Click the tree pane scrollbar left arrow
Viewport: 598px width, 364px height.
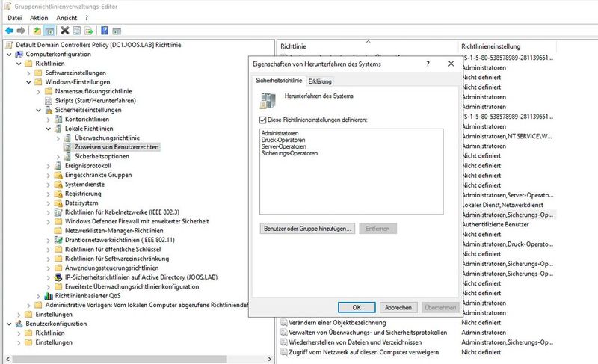[7, 359]
